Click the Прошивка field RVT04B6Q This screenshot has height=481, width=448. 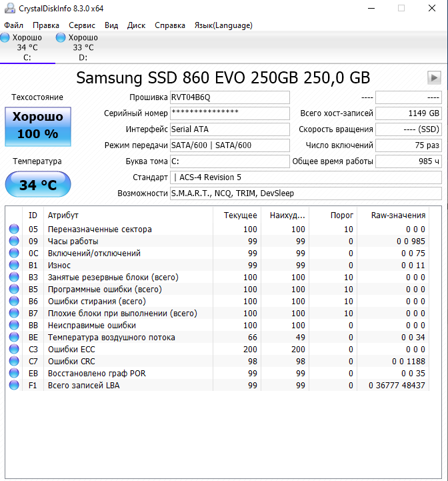coord(230,97)
